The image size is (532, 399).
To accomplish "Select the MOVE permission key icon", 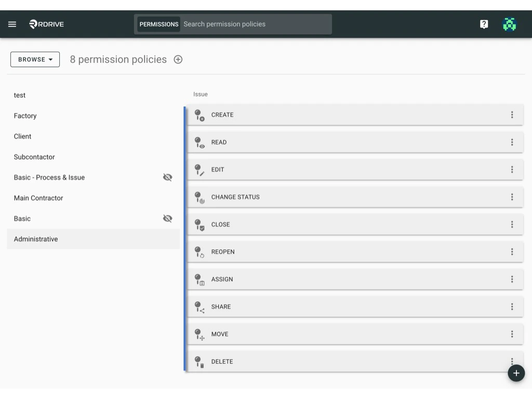I will pos(199,334).
